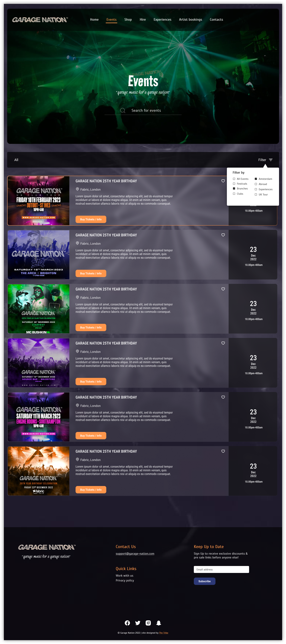Go to the Shop menu item
The height and width of the screenshot is (644, 286).
click(128, 20)
